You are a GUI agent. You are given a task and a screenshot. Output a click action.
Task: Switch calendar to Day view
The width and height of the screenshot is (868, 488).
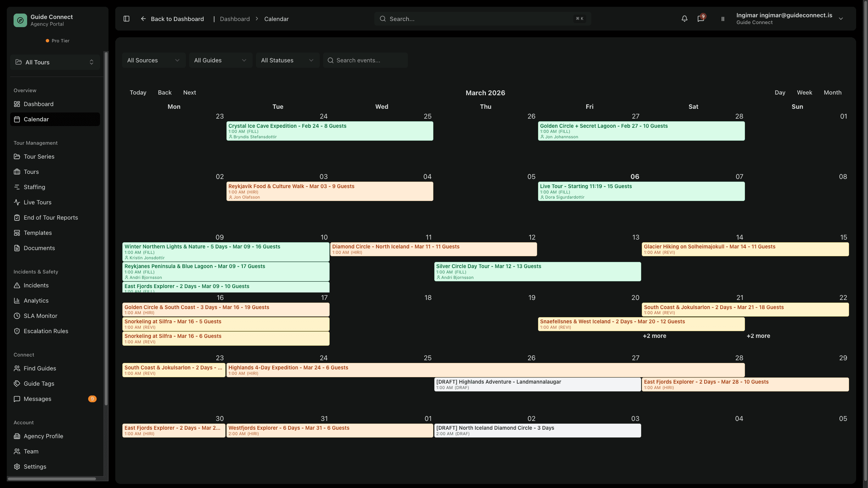tap(780, 93)
